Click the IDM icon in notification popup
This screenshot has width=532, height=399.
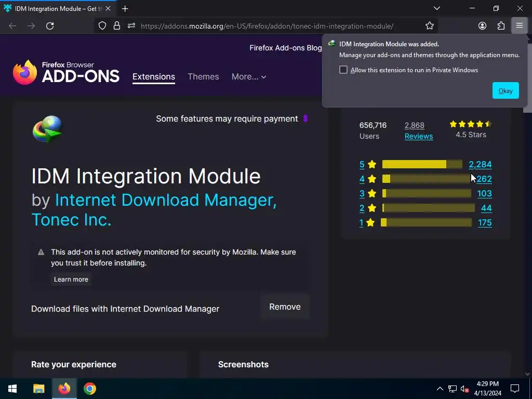tap(331, 44)
